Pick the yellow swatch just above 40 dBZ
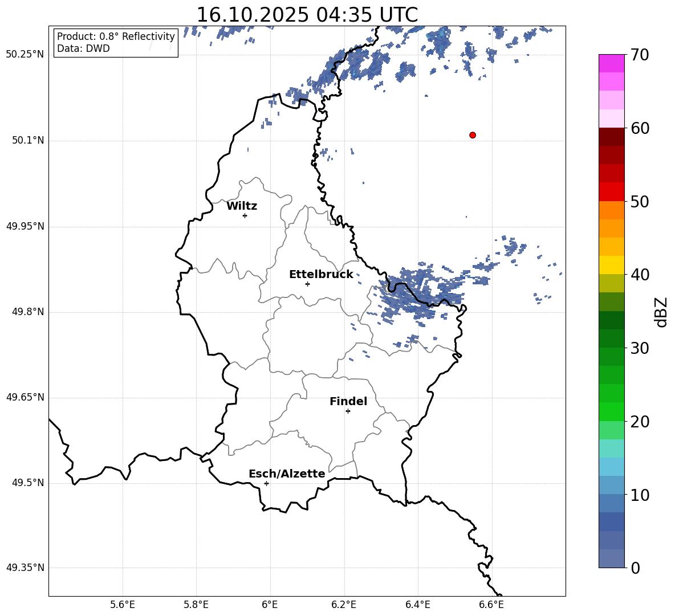This screenshot has height=616, width=675. [x=612, y=265]
